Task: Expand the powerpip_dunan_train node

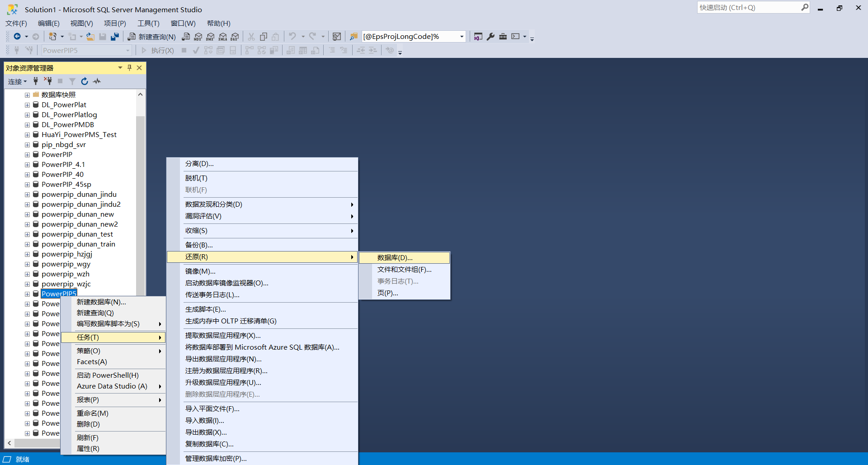Action: (27, 244)
